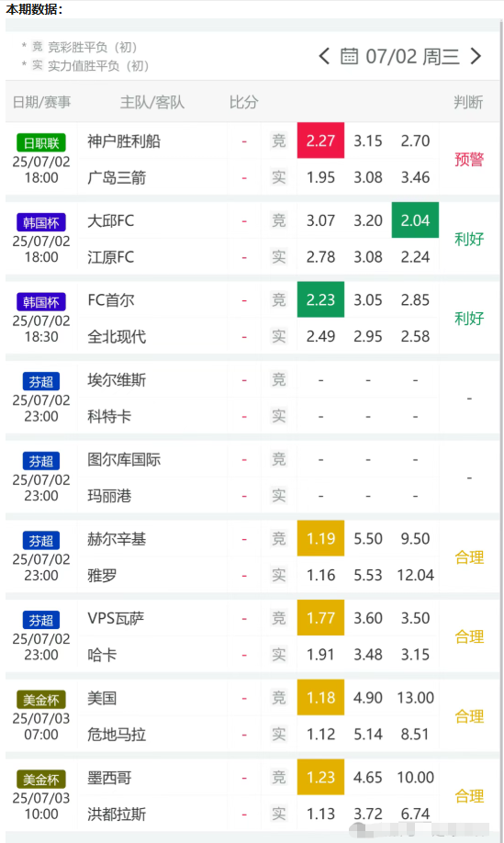Click the 判断 column header

pyautogui.click(x=468, y=102)
